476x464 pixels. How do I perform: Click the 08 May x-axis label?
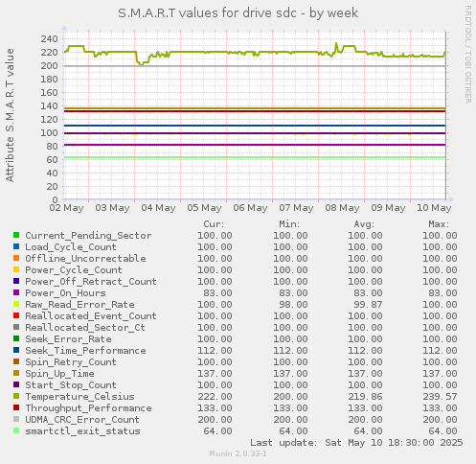[x=342, y=208]
